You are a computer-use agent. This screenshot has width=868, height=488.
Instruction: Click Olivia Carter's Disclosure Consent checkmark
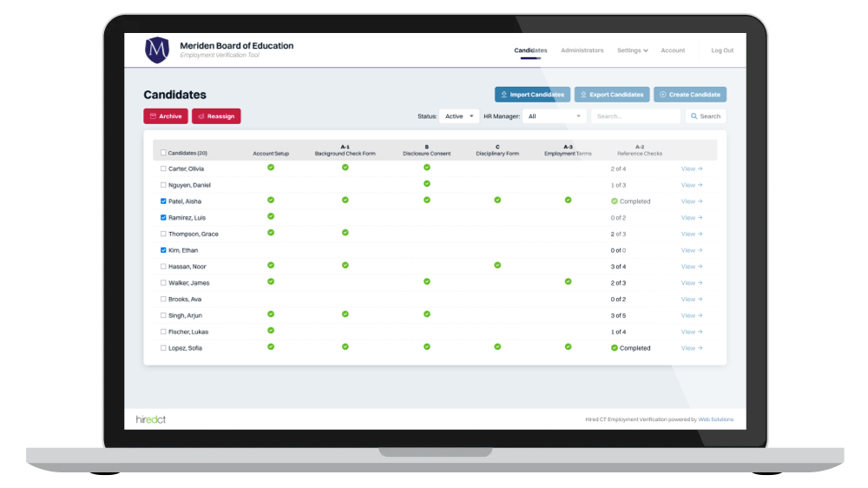427,168
